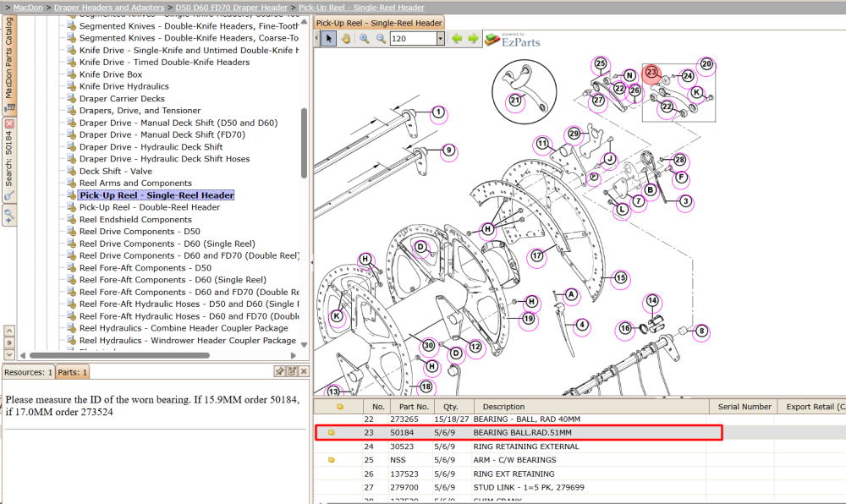Click the Serial Number column header
The height and width of the screenshot is (504, 846).
(x=744, y=407)
